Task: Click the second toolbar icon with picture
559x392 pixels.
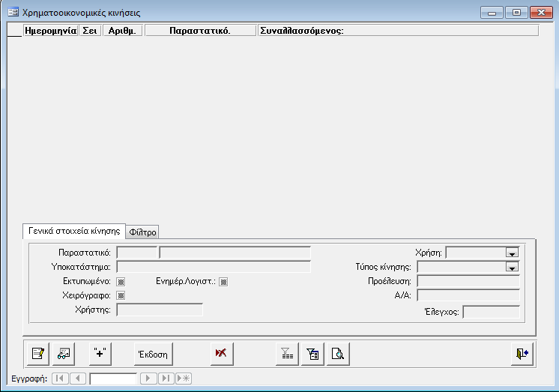Action: point(64,353)
